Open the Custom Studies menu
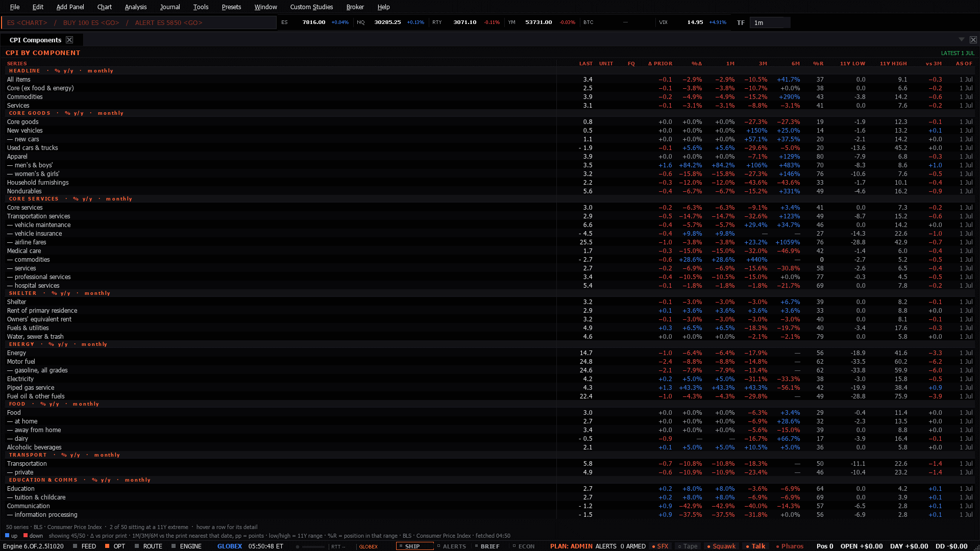This screenshot has width=980, height=551. 311,7
